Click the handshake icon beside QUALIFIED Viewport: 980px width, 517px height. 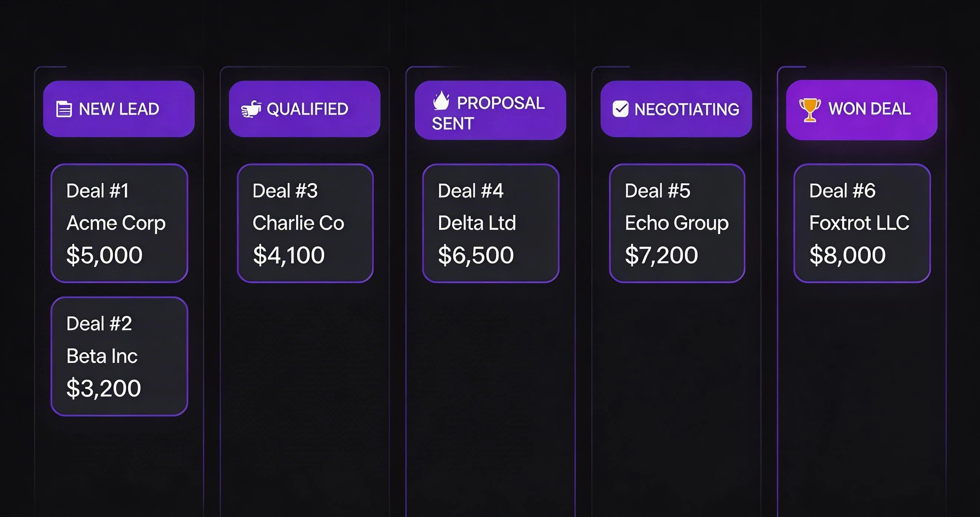coord(252,110)
